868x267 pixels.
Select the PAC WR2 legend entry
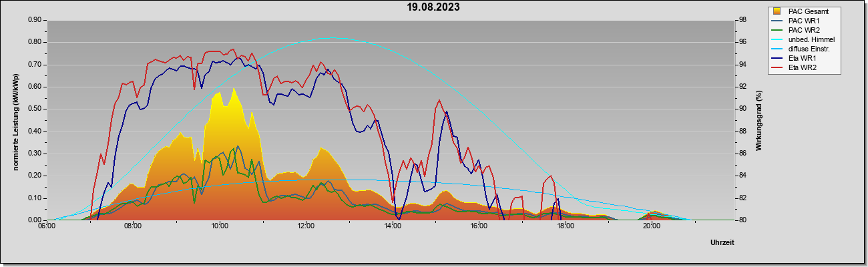coord(803,30)
